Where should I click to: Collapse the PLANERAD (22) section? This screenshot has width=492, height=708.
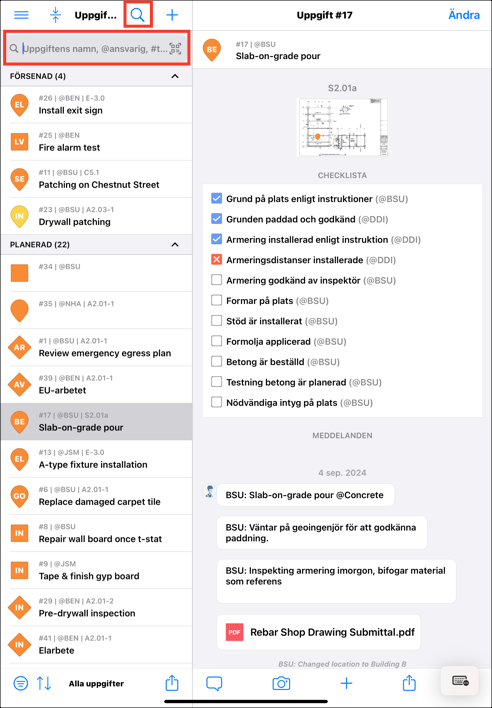175,245
